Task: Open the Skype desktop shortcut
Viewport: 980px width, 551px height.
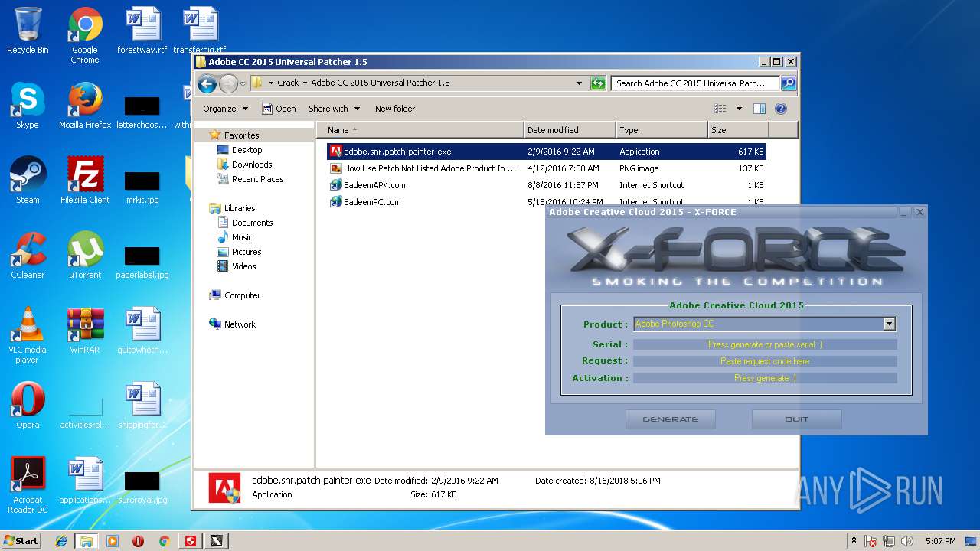Action: point(28,106)
